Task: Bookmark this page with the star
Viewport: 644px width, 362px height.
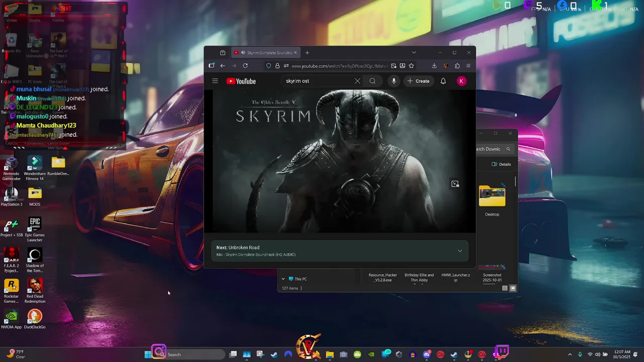Action: pos(411,66)
